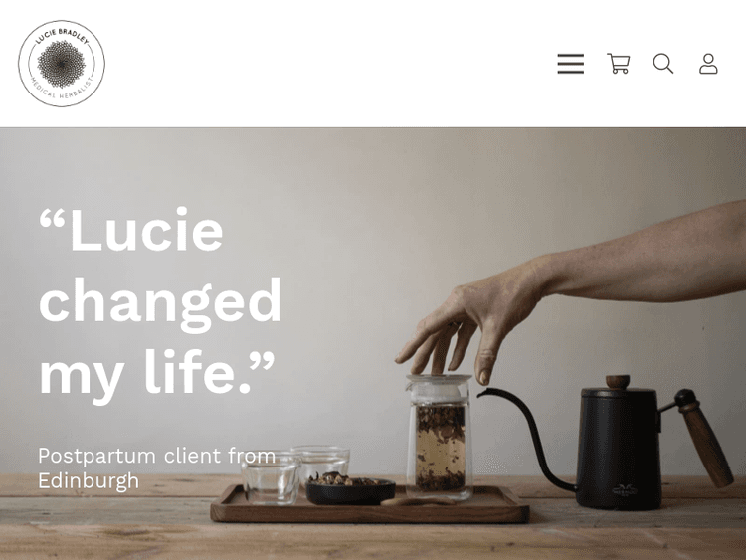
Task: Click the empty glass cups on tray
Action: 295,473
